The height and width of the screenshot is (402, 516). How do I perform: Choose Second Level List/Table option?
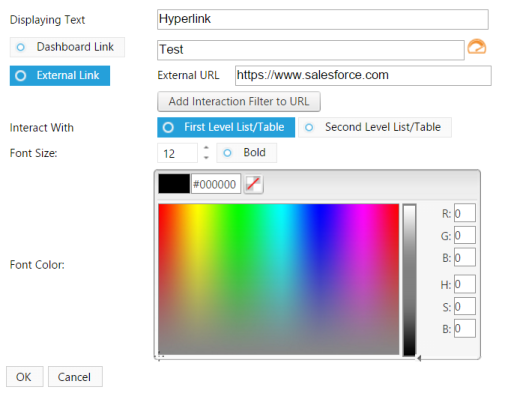click(375, 127)
